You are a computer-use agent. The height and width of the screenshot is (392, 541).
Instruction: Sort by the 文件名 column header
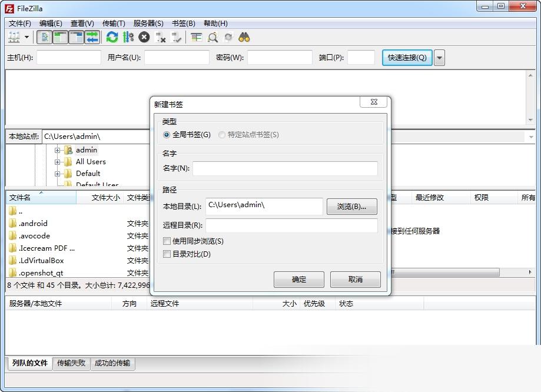(41, 197)
